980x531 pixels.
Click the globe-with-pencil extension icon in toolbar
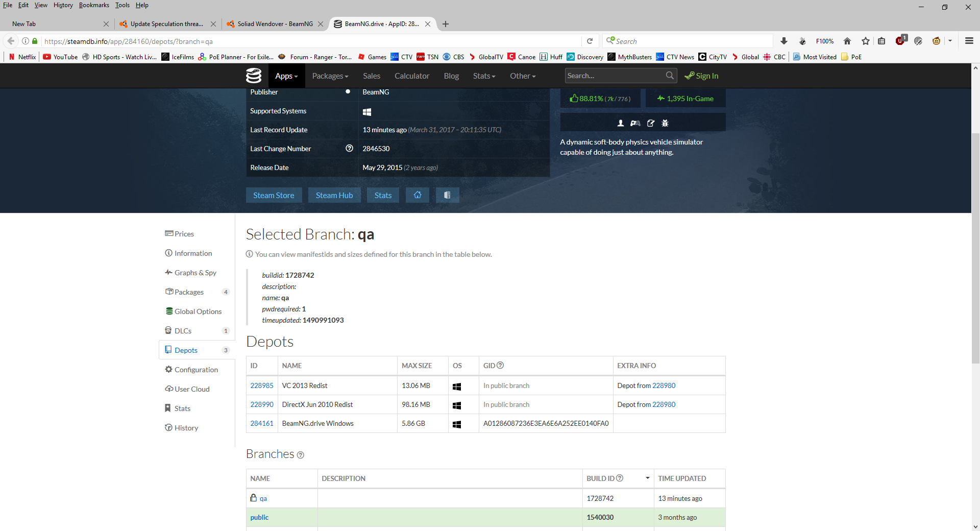[x=918, y=41]
